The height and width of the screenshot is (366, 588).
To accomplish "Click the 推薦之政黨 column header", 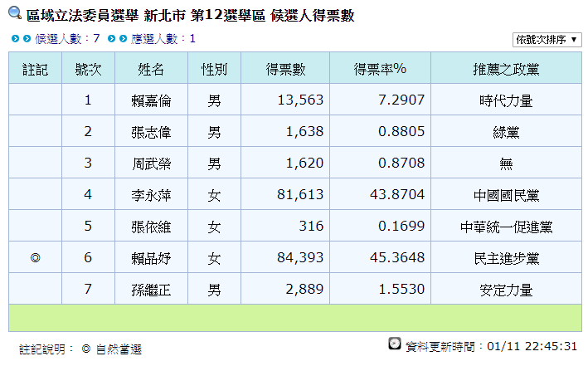I will pos(506,69).
